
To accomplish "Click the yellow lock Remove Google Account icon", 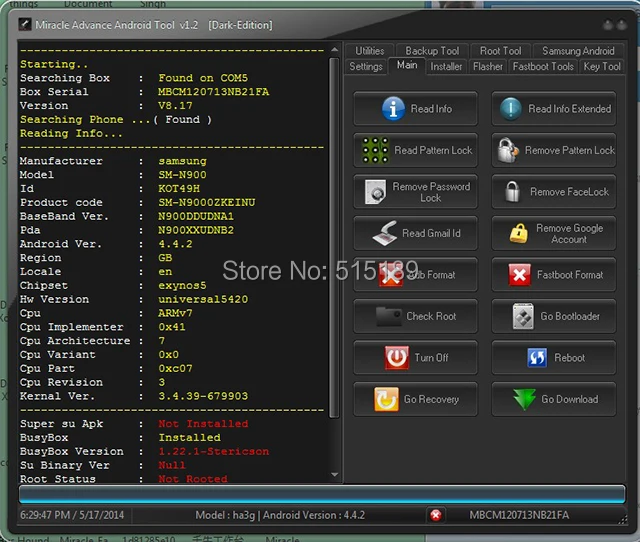I will (518, 233).
